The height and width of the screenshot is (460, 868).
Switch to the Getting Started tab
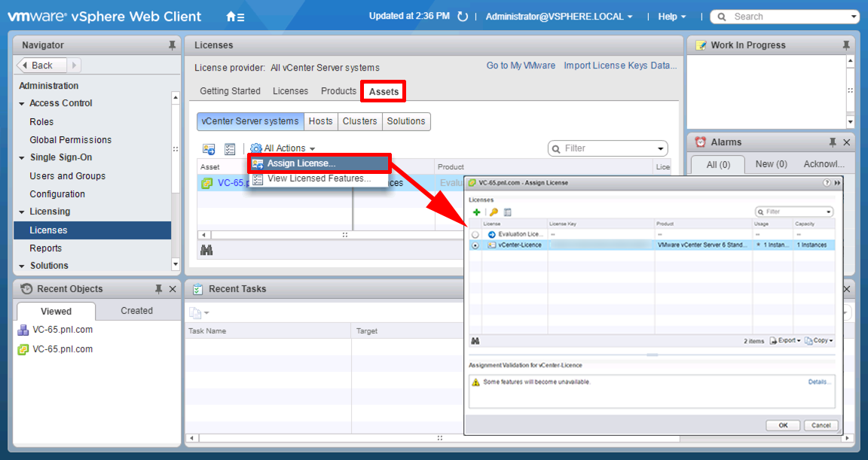pyautogui.click(x=230, y=91)
